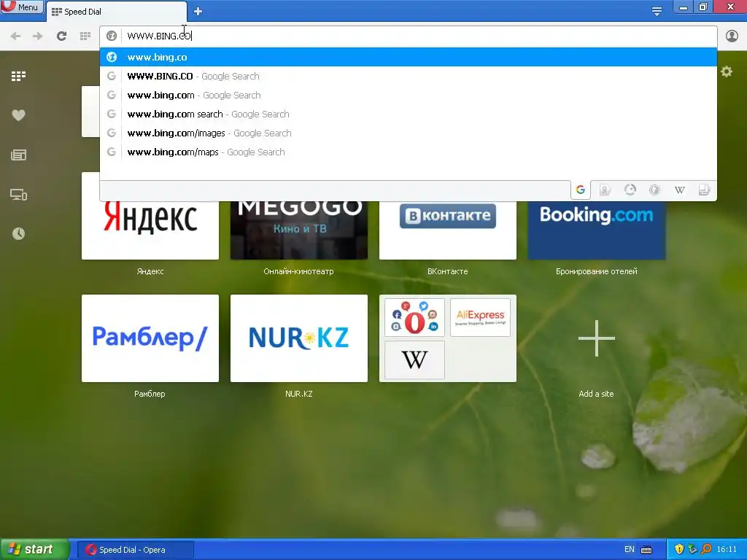Click the 16:11 clock in the tray

click(727, 550)
